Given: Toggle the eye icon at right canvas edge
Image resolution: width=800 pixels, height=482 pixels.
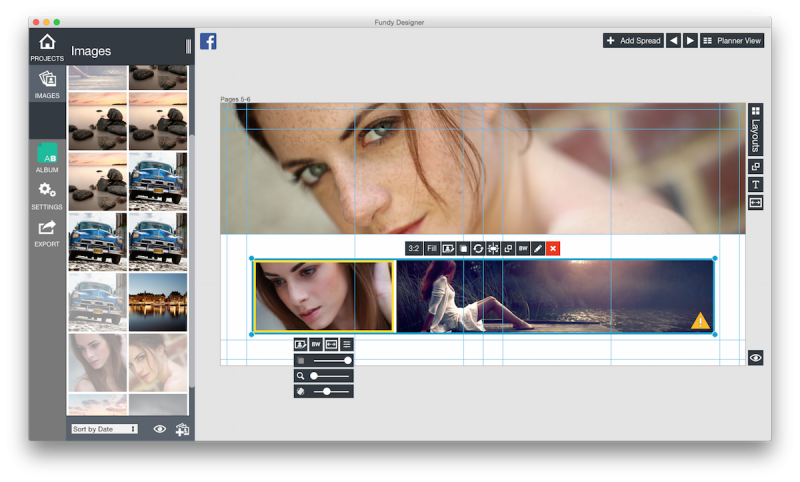Looking at the screenshot, I should tap(755, 358).
